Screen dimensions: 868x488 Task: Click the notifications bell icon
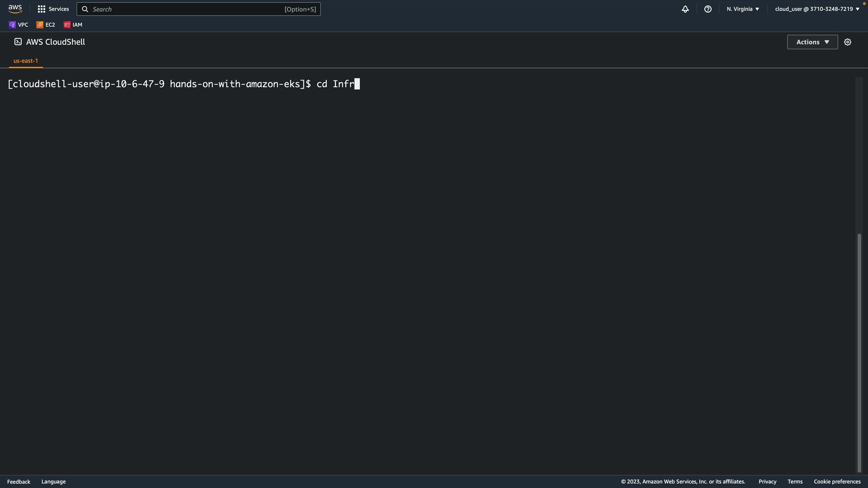pyautogui.click(x=685, y=9)
